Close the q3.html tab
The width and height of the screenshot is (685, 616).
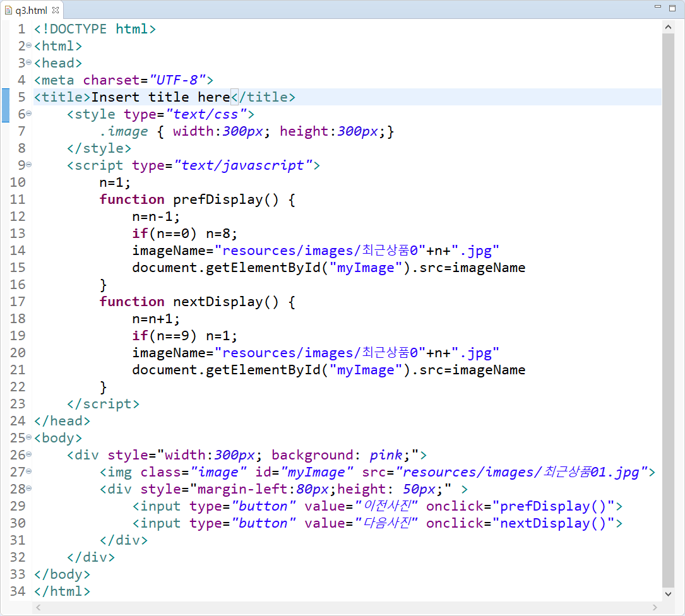click(56, 9)
